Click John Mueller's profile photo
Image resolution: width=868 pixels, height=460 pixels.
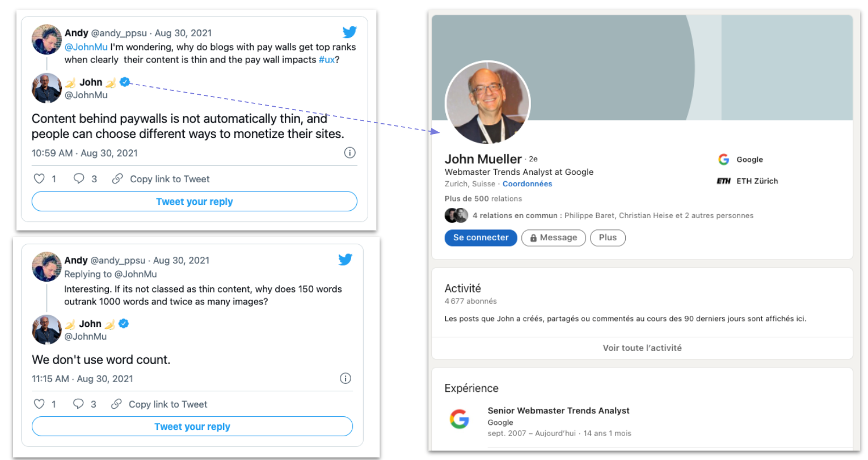[x=487, y=102]
